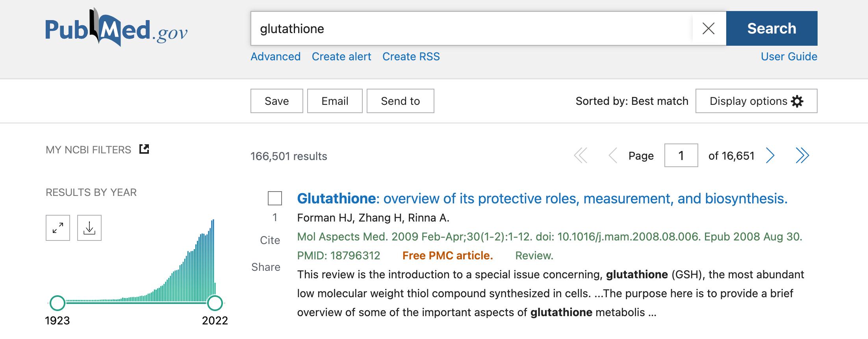
Task: Open the Save results options
Action: [276, 101]
